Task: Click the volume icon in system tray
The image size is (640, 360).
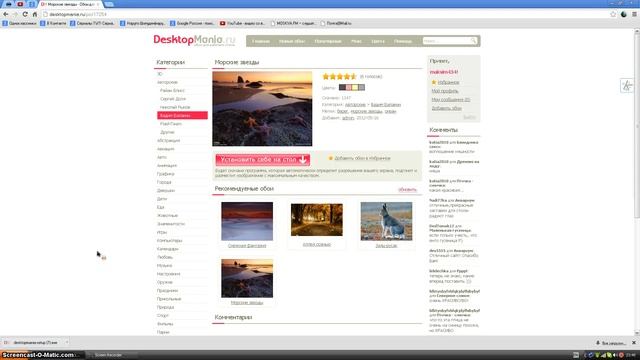Action: (616, 355)
